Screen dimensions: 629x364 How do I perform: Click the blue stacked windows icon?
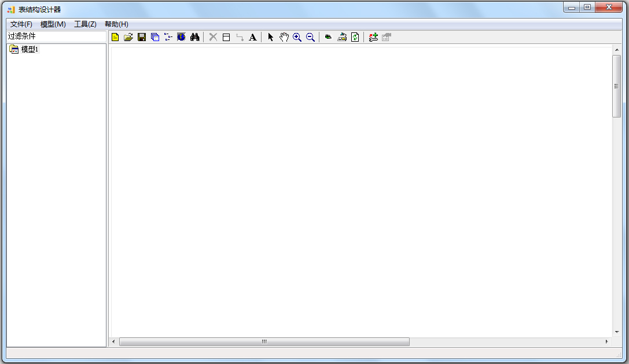[155, 37]
